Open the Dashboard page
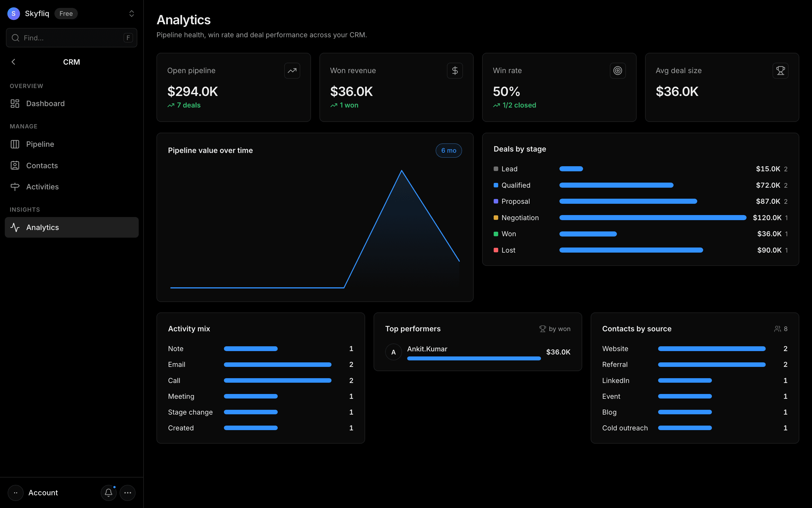Viewport: 812px width, 508px height. [71, 104]
